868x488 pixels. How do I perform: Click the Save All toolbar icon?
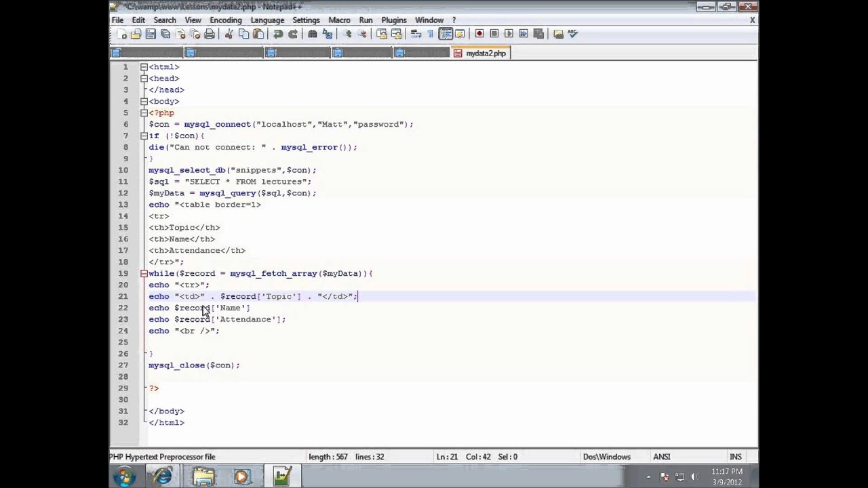point(165,34)
